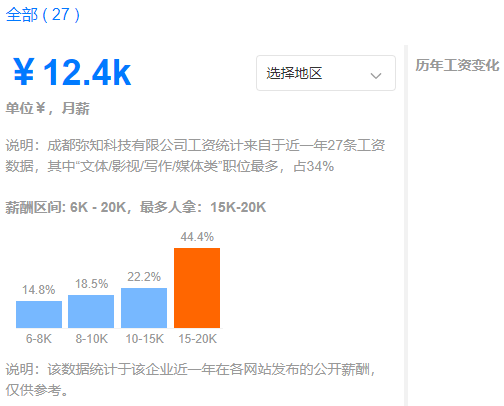Click the 10-15K salary bar
The image size is (504, 406).
click(x=144, y=308)
